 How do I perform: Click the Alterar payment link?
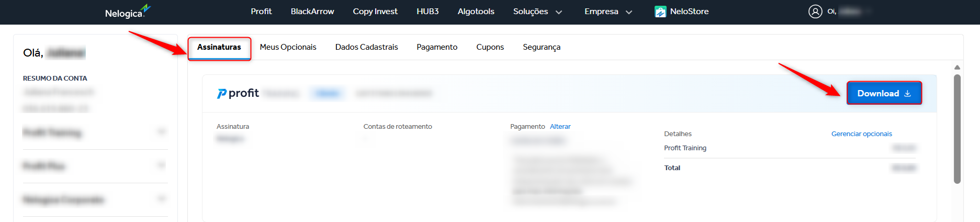[x=560, y=127]
